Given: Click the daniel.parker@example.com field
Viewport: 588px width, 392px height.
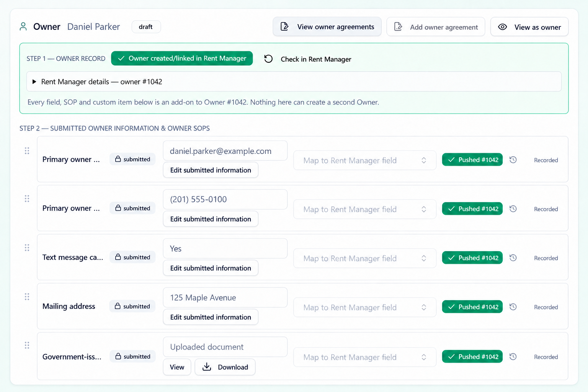Looking at the screenshot, I should [x=225, y=151].
